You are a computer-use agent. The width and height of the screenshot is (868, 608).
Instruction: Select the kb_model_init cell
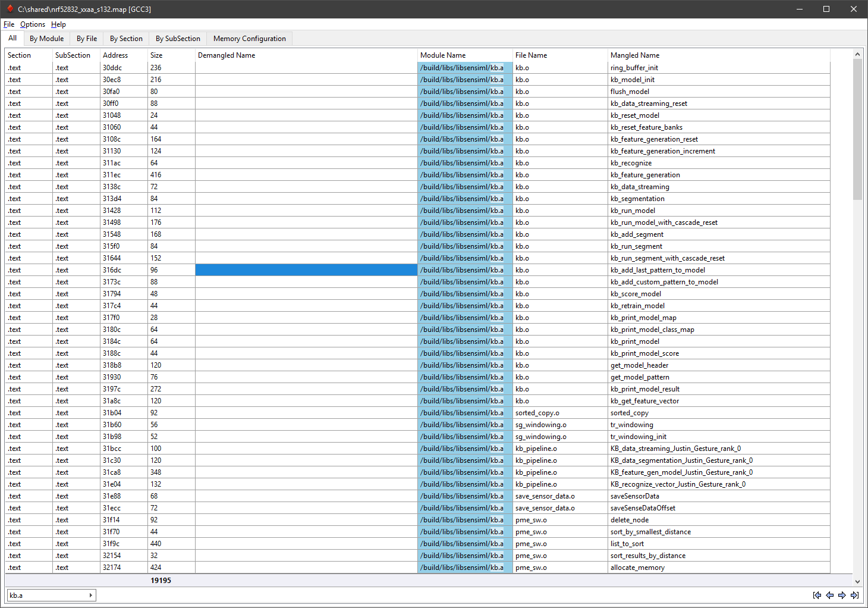coord(719,80)
